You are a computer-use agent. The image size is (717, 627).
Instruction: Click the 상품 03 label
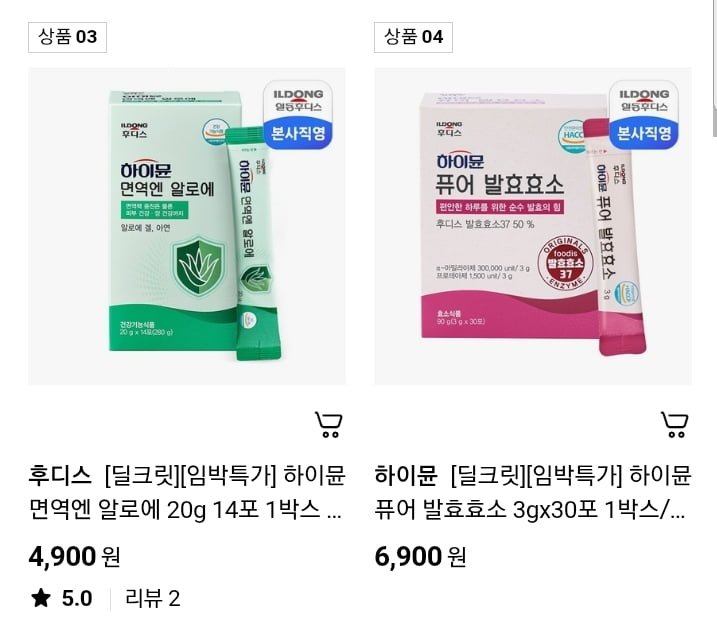point(67,37)
